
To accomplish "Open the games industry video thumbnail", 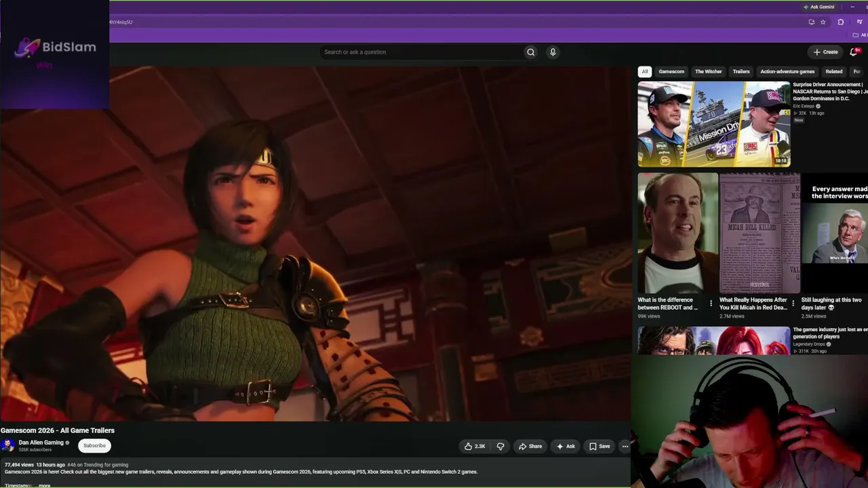I will 714,341.
